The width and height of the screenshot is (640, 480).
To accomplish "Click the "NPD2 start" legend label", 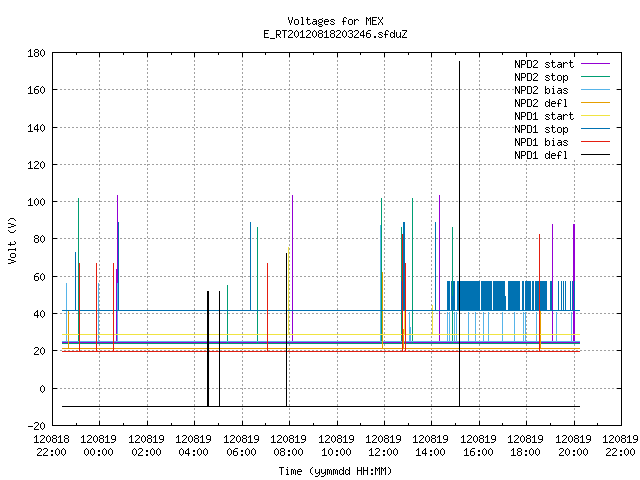I will coord(544,64).
